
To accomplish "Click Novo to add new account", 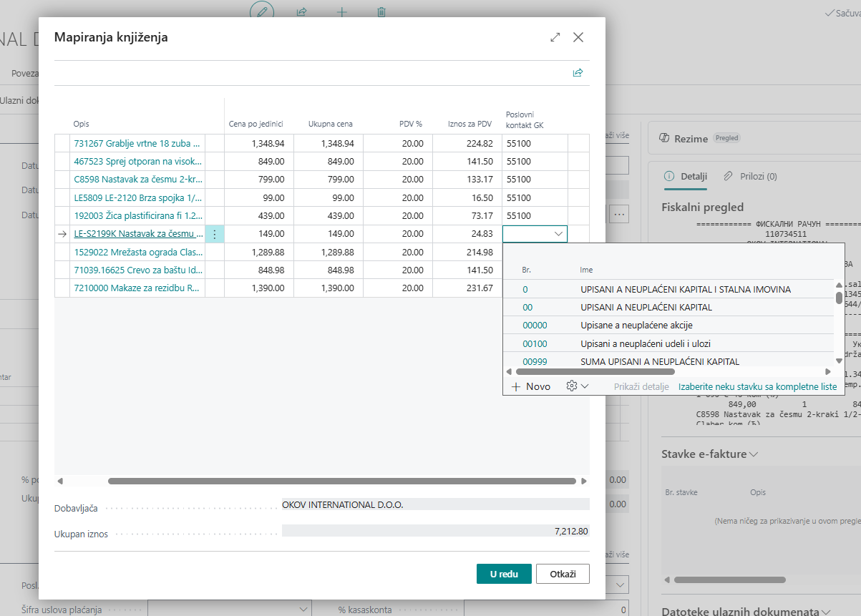I will tap(531, 386).
